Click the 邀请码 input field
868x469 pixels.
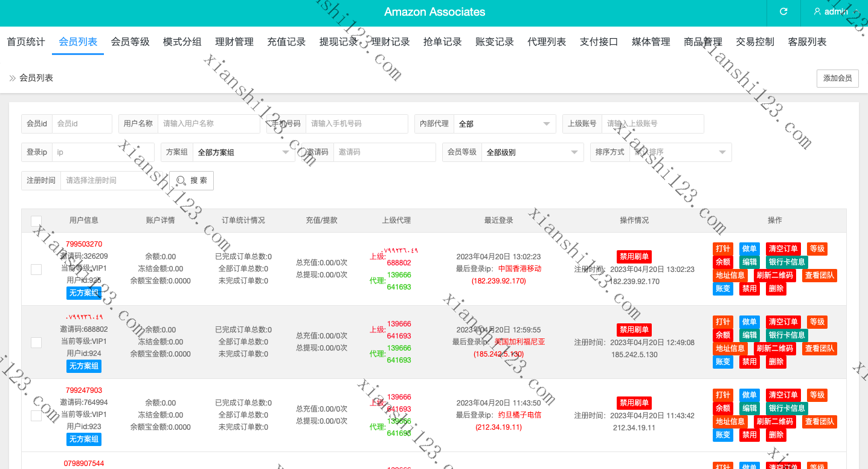click(x=385, y=152)
